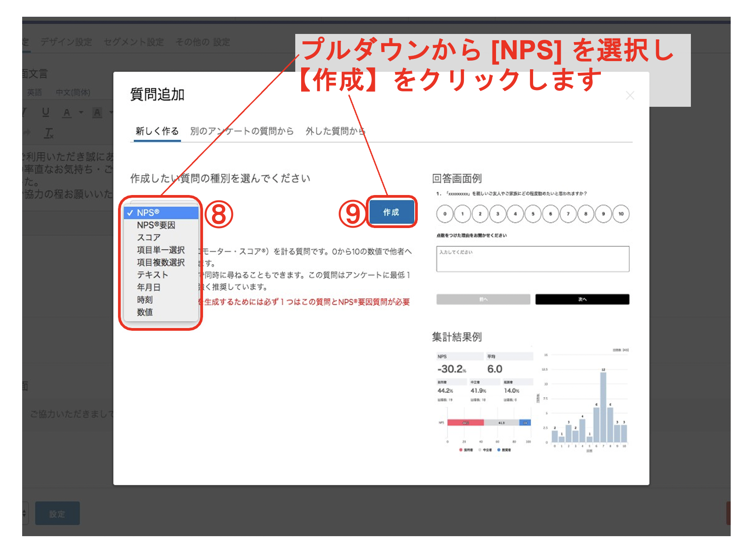Select score 8 in the answer example

pyautogui.click(x=586, y=214)
